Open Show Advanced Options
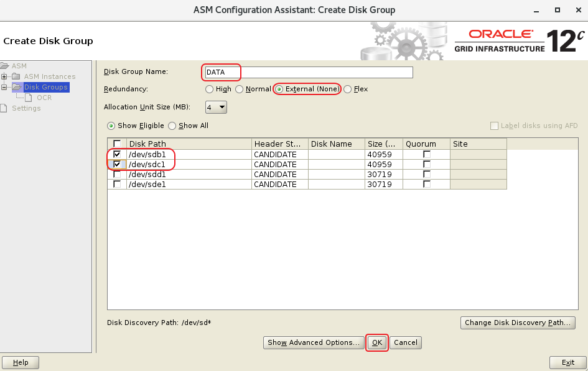Viewport: 588px width, 371px height. pos(314,342)
